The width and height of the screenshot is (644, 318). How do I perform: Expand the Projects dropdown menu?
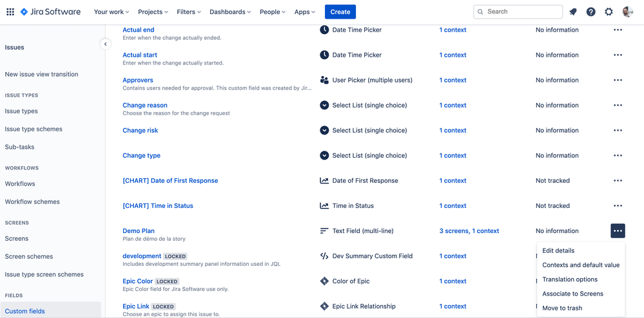pyautogui.click(x=153, y=12)
